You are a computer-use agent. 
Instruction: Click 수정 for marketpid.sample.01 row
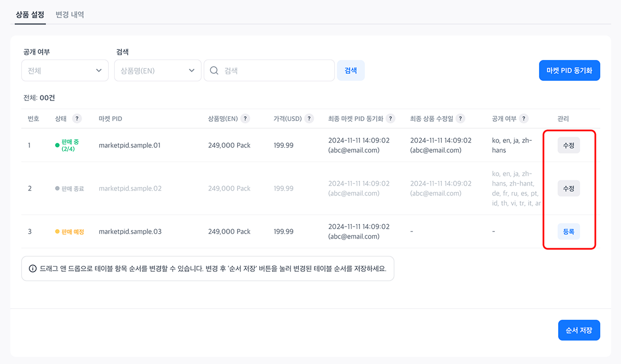569,145
